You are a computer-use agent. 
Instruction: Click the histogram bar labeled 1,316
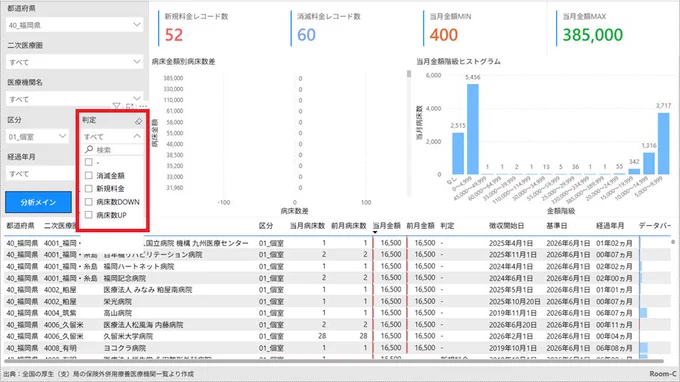point(649,163)
